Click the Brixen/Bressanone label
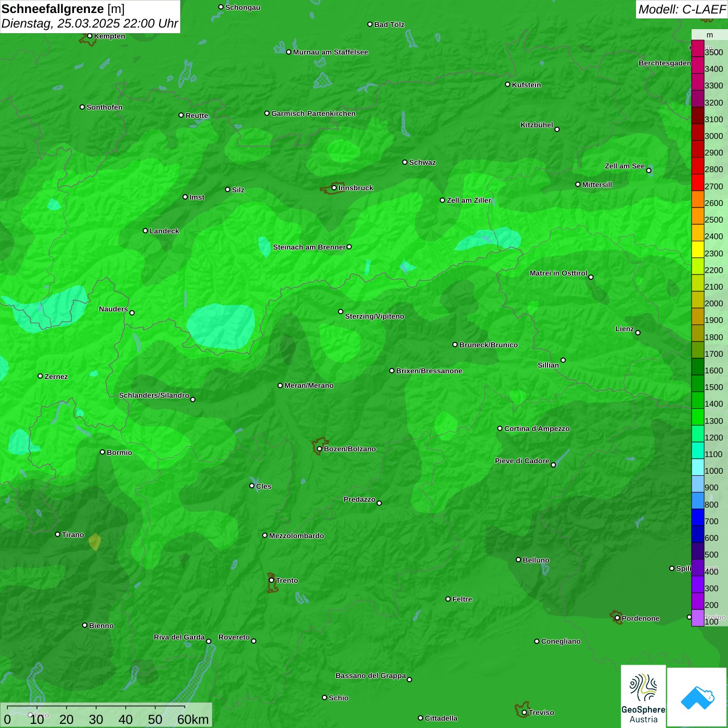728x728 pixels. (429, 371)
